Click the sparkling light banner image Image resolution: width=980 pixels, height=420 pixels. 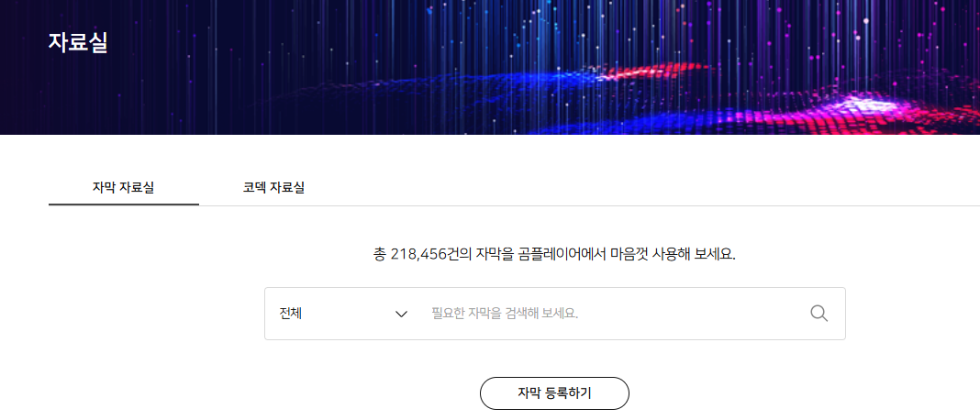coord(490,67)
